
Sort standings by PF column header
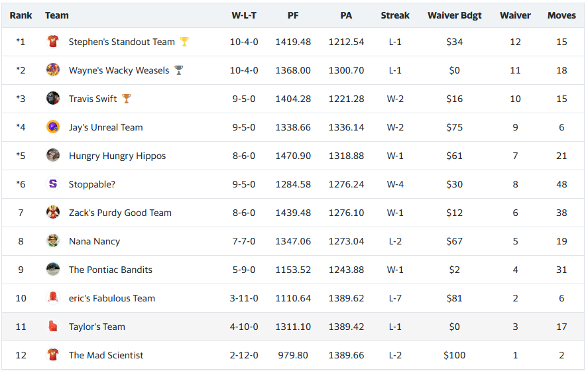(293, 15)
